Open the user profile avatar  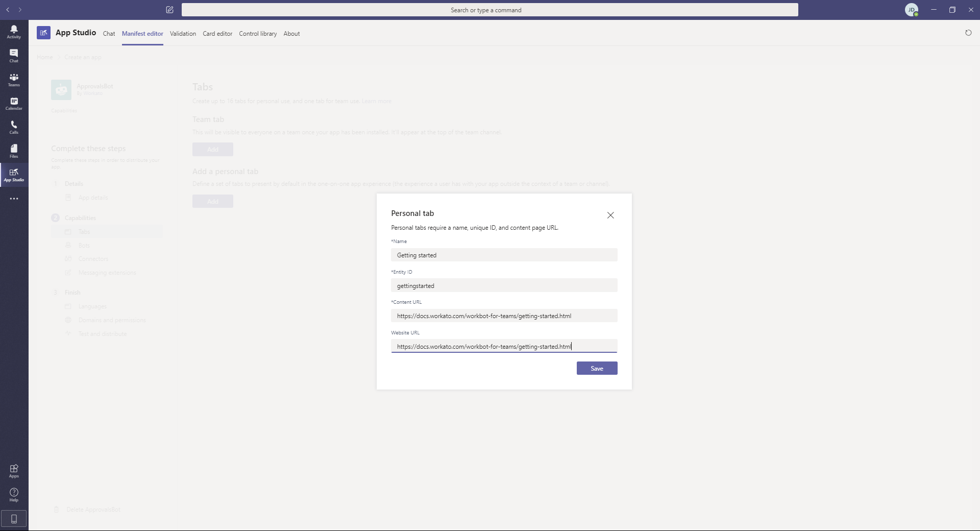(911, 10)
